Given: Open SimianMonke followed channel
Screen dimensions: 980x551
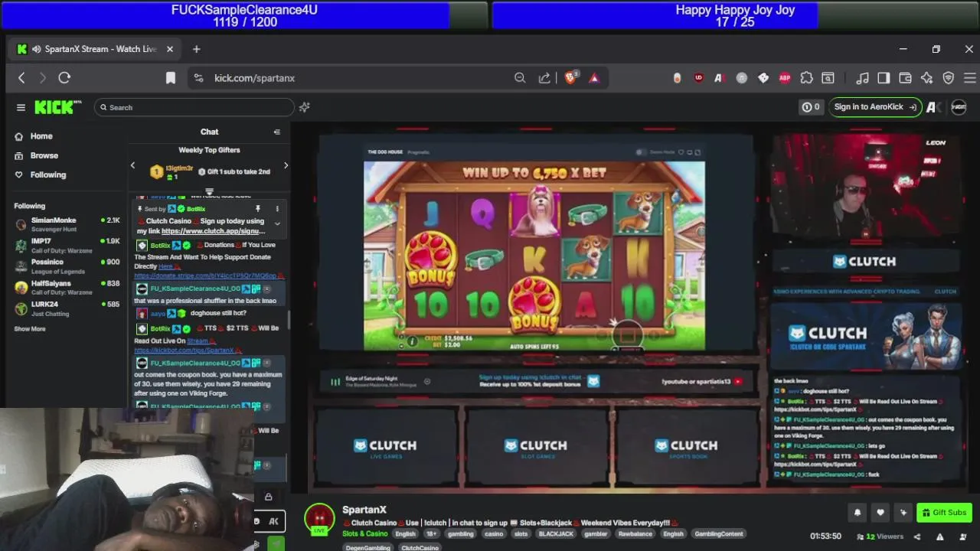Looking at the screenshot, I should [x=67, y=224].
